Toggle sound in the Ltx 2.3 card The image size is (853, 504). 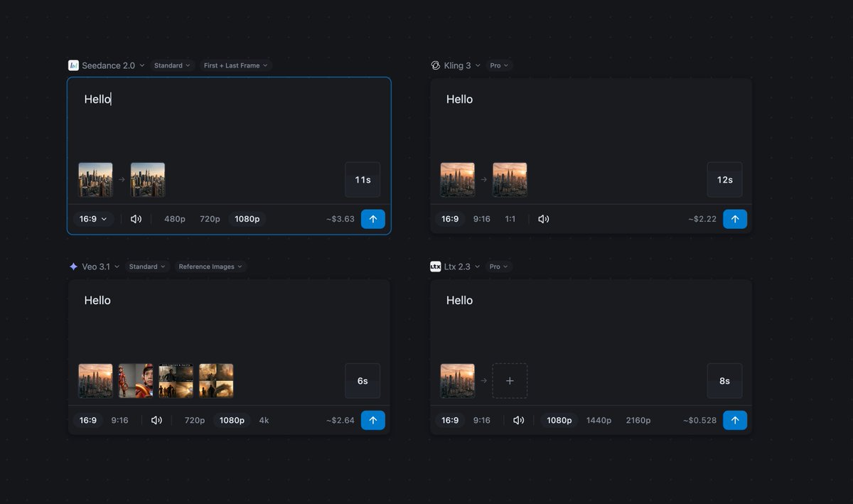click(519, 420)
